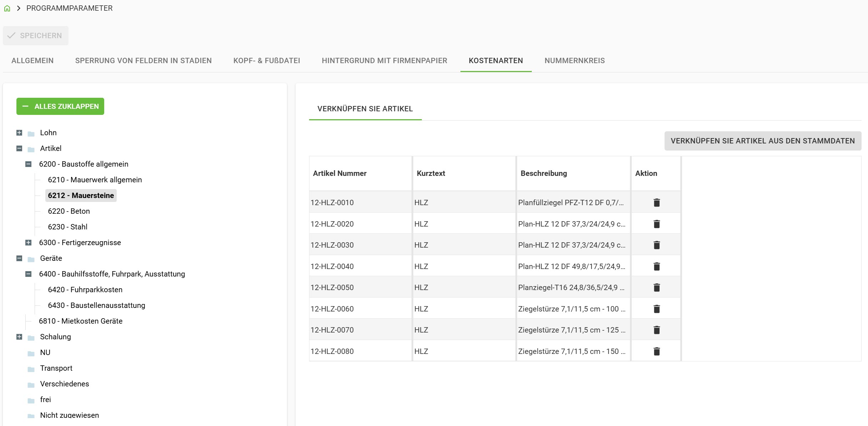
Task: Collapse 6400 - Bauhilfsstoffe node
Action: point(28,274)
